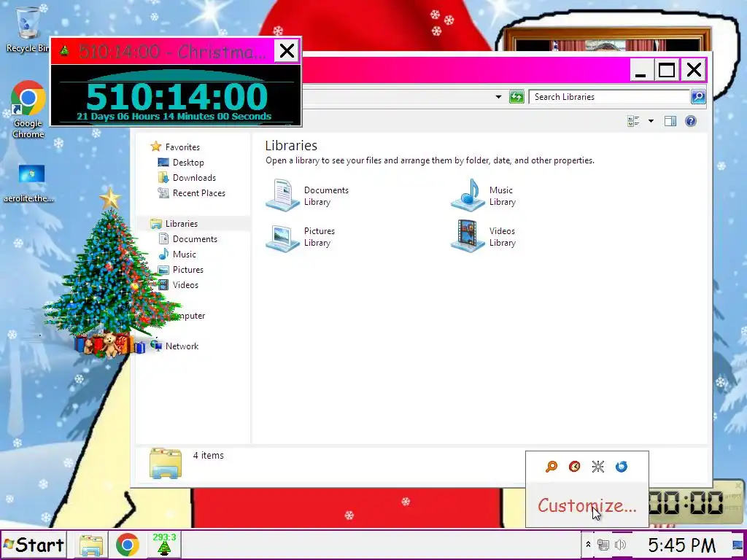This screenshot has width=747, height=560.
Task: Open the Start menu
Action: 34,545
